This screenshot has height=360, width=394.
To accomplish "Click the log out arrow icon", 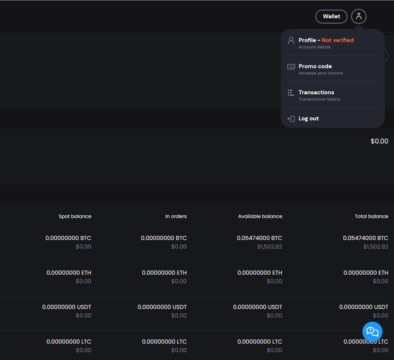I will point(291,119).
